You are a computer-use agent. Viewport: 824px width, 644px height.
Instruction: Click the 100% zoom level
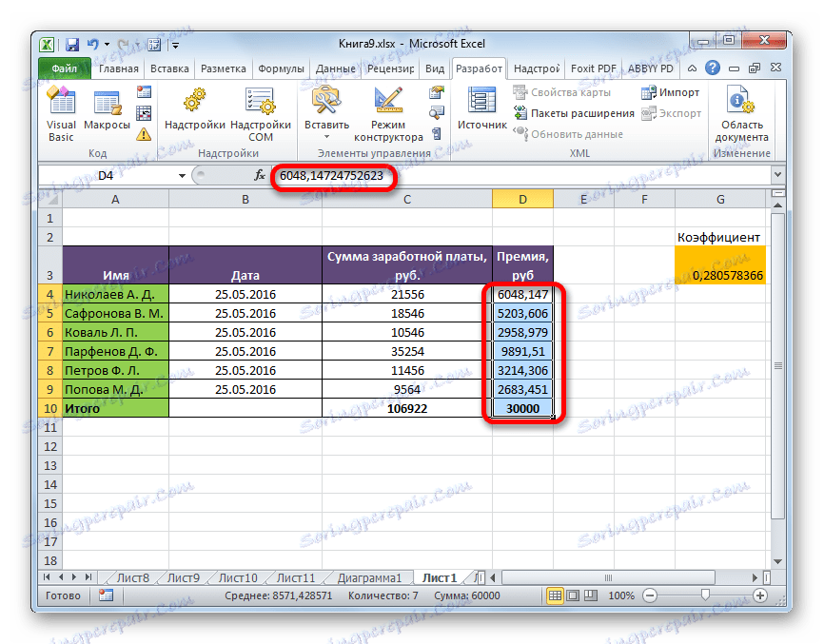point(621,595)
